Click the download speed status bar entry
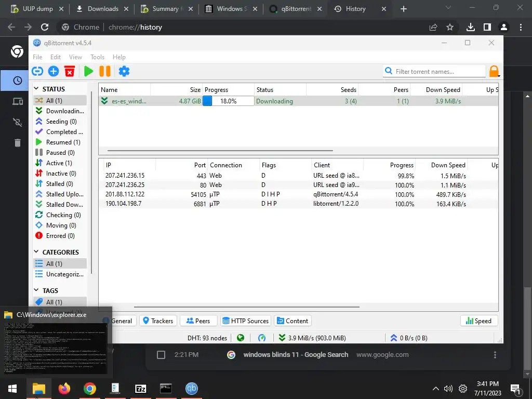This screenshot has height=399, width=532. pyautogui.click(x=312, y=338)
